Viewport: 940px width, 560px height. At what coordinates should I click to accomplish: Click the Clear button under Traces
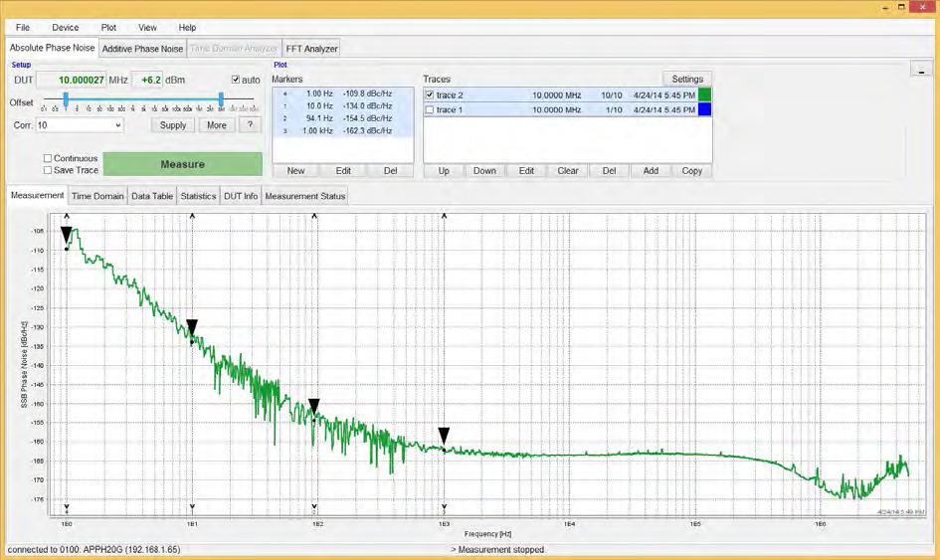(568, 171)
